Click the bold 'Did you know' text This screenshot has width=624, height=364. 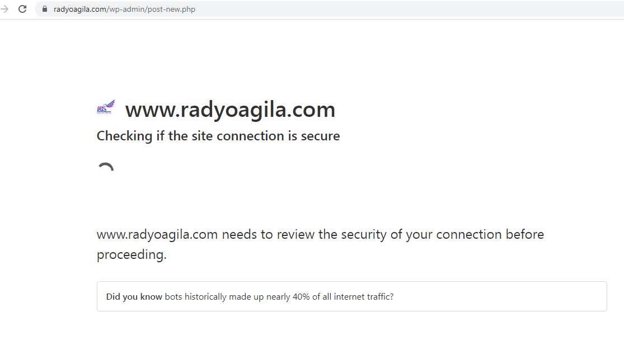[x=134, y=297]
